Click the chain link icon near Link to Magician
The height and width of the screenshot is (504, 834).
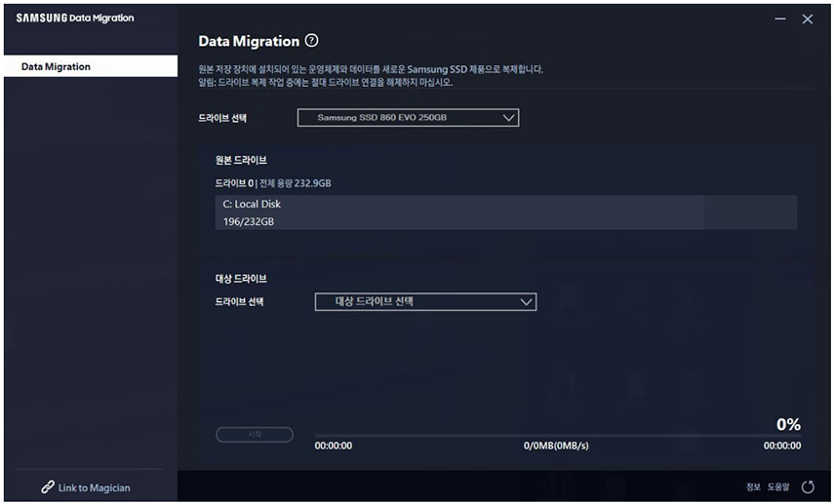(48, 487)
